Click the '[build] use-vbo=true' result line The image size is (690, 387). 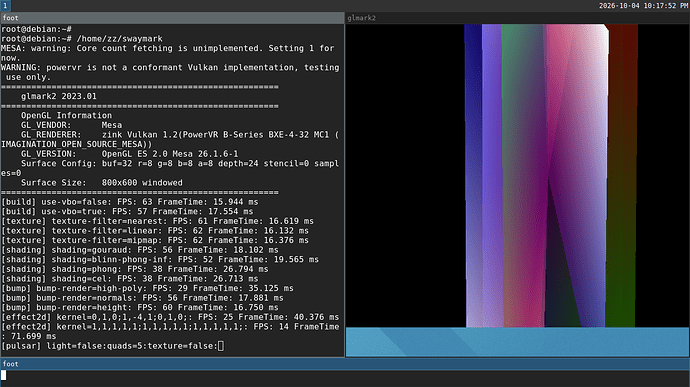[x=127, y=212]
